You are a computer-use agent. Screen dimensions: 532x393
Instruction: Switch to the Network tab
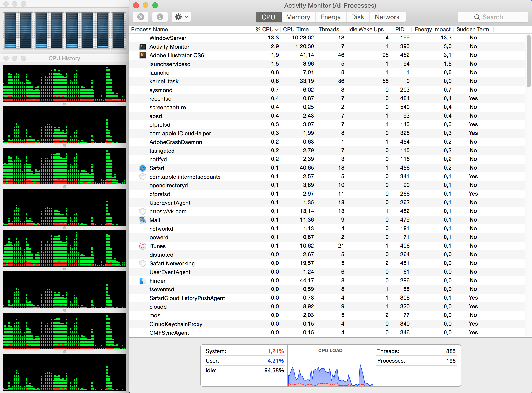pyautogui.click(x=387, y=17)
